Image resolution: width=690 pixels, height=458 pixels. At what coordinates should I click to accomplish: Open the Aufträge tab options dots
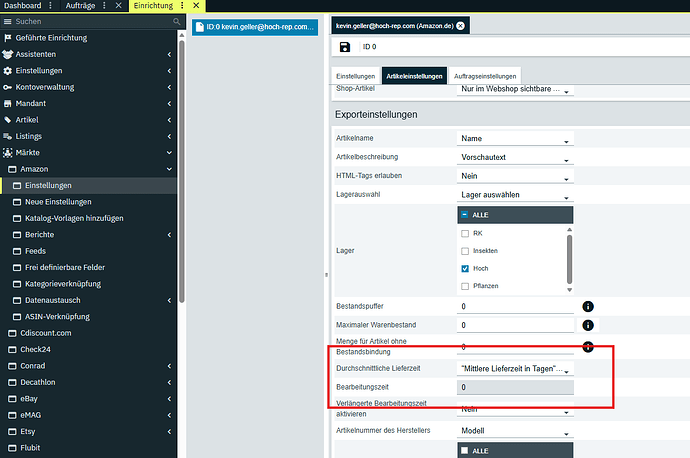coord(104,5)
